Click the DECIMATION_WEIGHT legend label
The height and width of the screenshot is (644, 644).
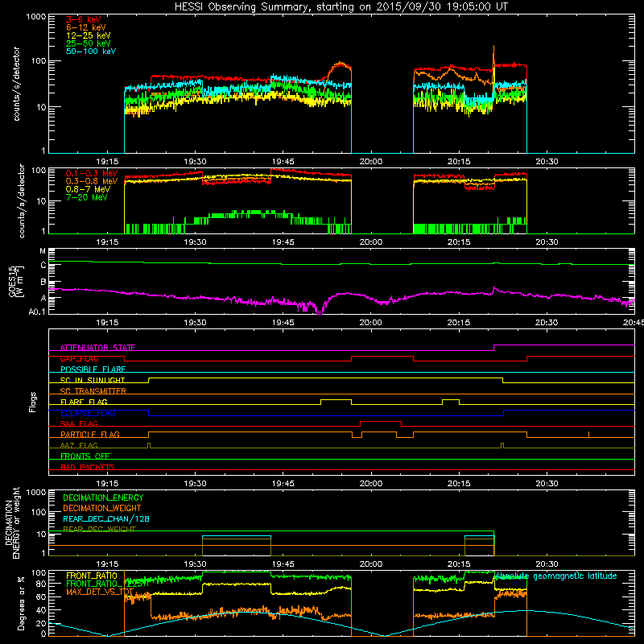coord(102,508)
